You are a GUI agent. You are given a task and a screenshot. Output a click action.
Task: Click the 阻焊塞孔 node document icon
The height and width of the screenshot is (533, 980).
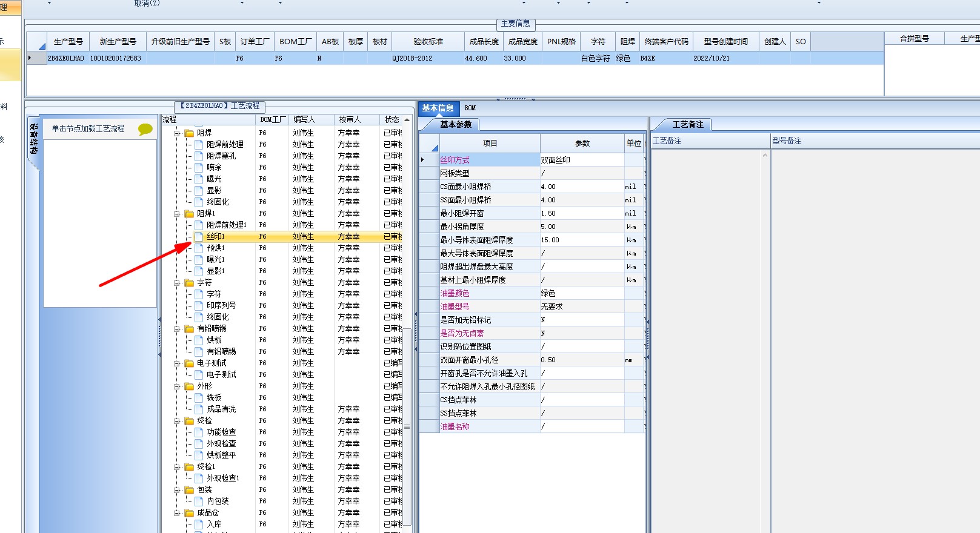199,156
